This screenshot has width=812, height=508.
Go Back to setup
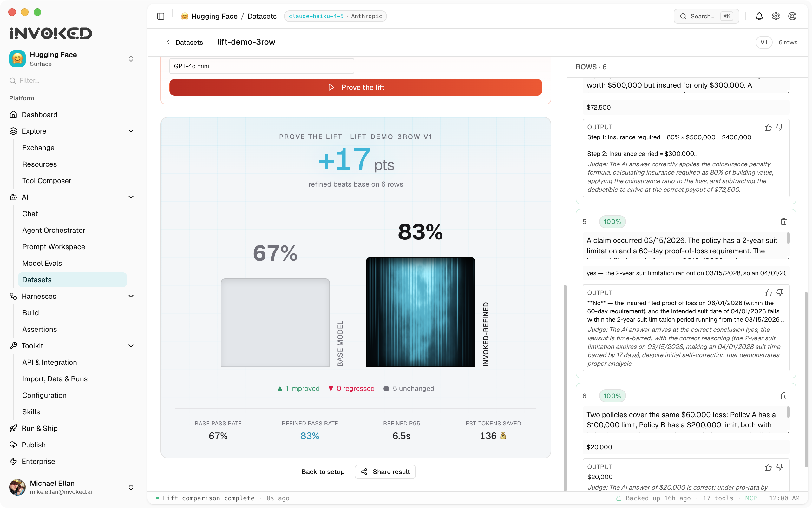click(x=323, y=472)
